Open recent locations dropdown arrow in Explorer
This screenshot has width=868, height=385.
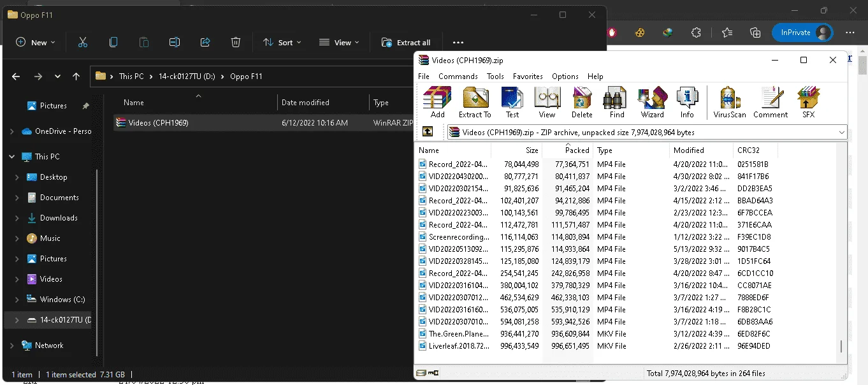pyautogui.click(x=57, y=76)
